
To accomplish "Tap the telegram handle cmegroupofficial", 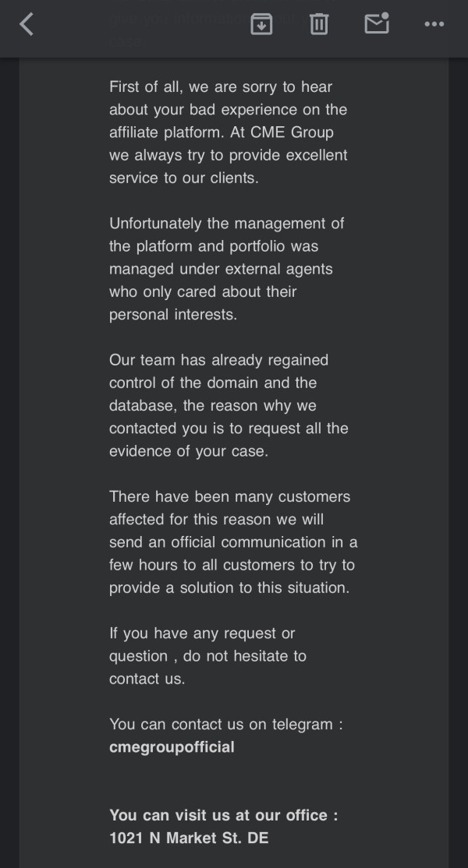I will 172,746.
